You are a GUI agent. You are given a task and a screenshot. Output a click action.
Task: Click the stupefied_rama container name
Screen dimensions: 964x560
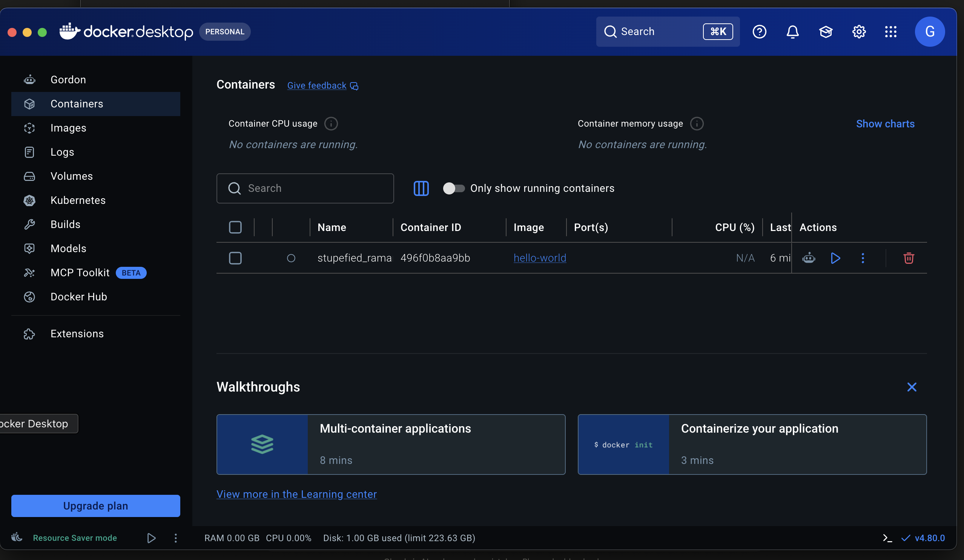coord(355,258)
